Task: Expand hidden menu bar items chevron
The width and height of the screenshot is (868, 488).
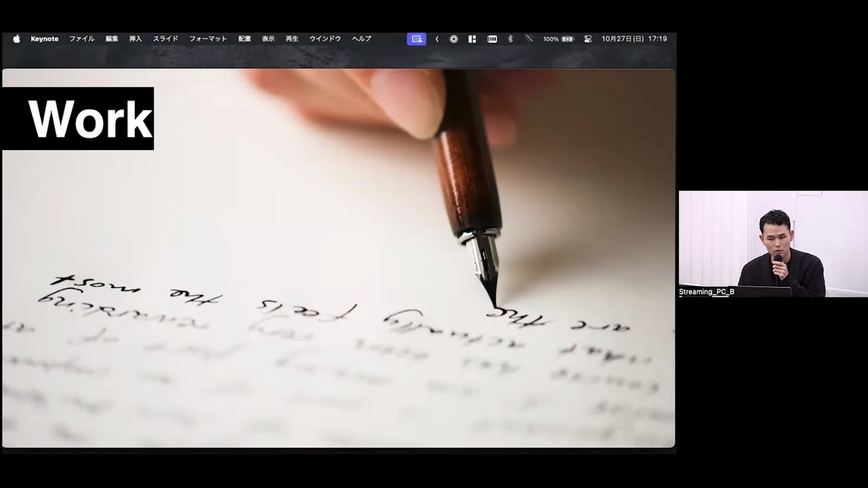Action: (437, 39)
